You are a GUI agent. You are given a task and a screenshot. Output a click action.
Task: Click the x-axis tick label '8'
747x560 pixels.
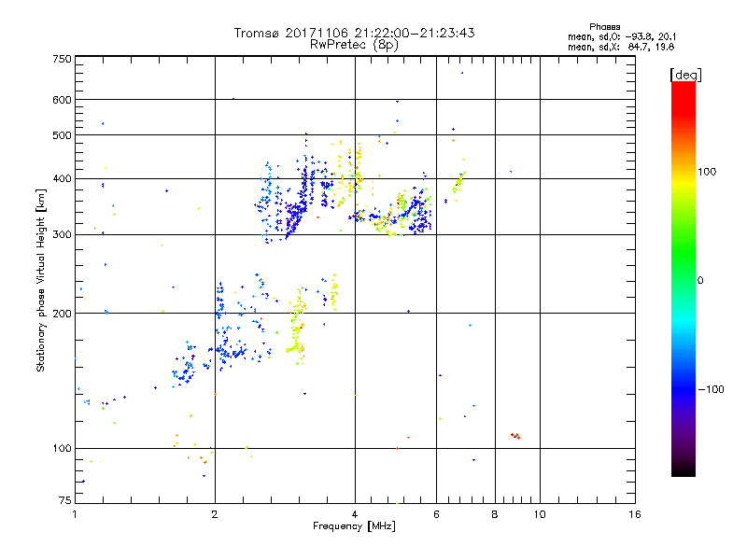495,514
